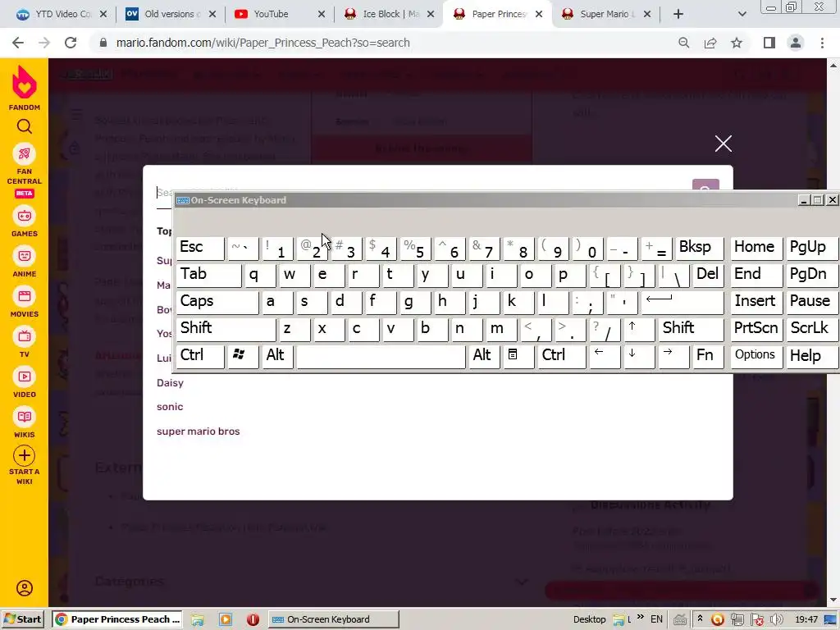The height and width of the screenshot is (630, 840).
Task: Click the browser back arrow
Action: 18,43
